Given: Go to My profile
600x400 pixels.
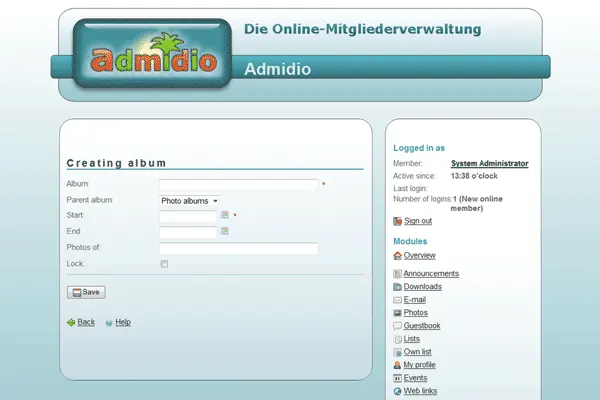Looking at the screenshot, I should pyautogui.click(x=420, y=365).
